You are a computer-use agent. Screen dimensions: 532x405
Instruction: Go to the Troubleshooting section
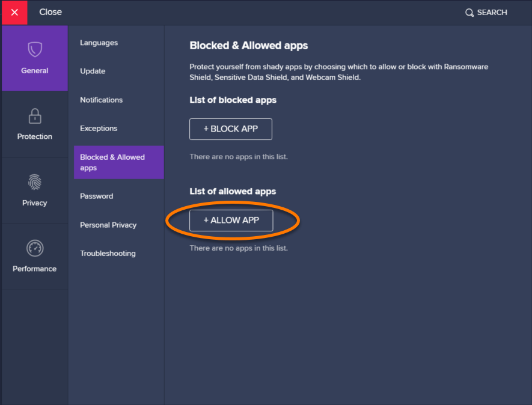108,254
